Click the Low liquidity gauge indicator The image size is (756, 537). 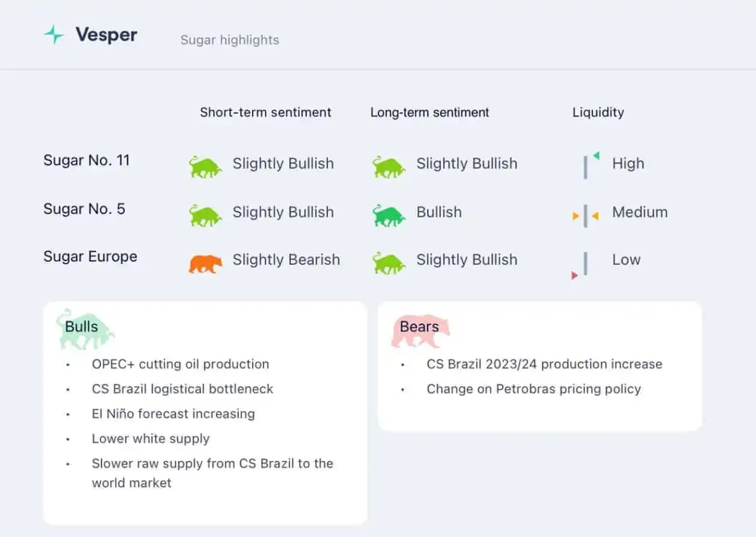pyautogui.click(x=580, y=266)
